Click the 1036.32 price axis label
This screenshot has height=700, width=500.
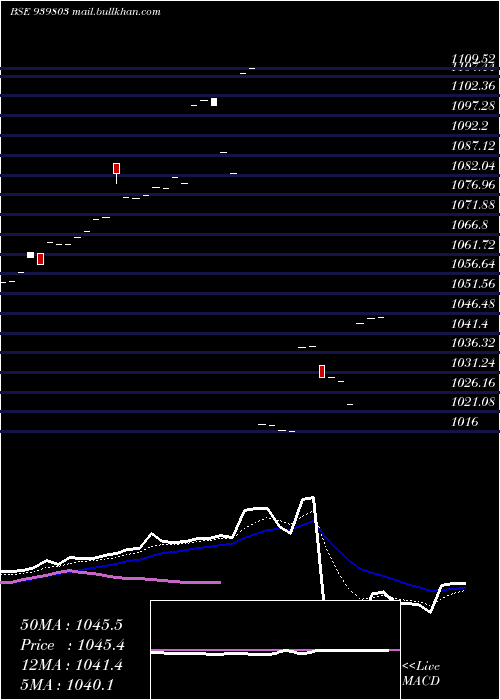(x=473, y=343)
